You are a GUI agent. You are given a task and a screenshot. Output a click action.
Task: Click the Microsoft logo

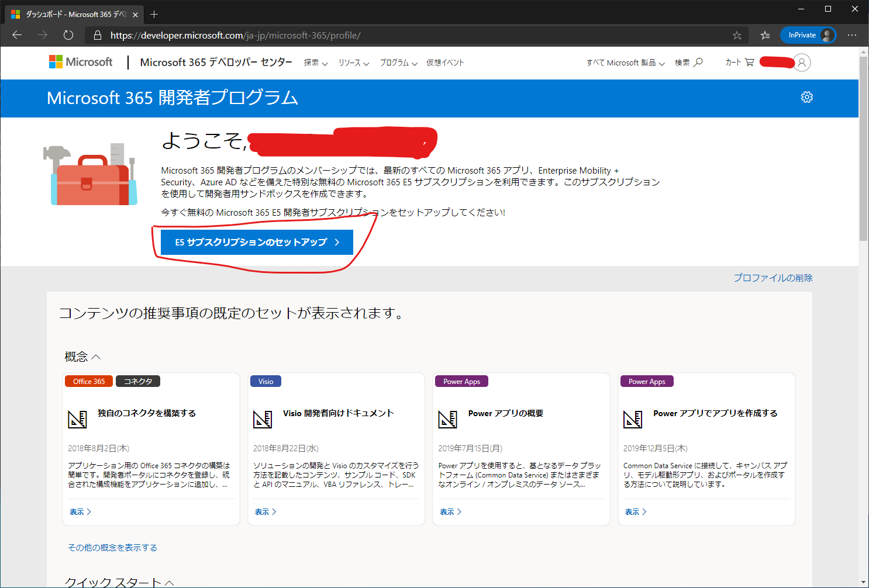point(81,62)
